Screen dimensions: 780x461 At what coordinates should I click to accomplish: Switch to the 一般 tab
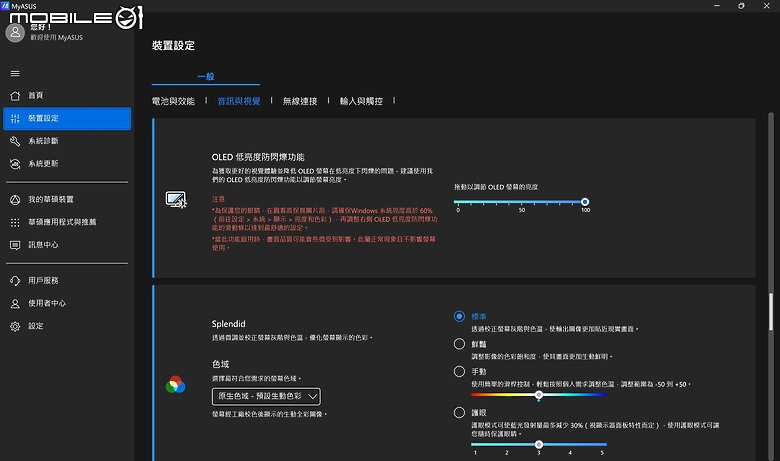pyautogui.click(x=205, y=76)
